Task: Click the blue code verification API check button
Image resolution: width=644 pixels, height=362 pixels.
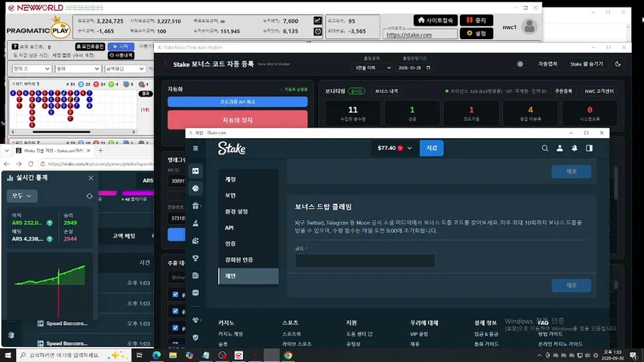Action: (237, 101)
